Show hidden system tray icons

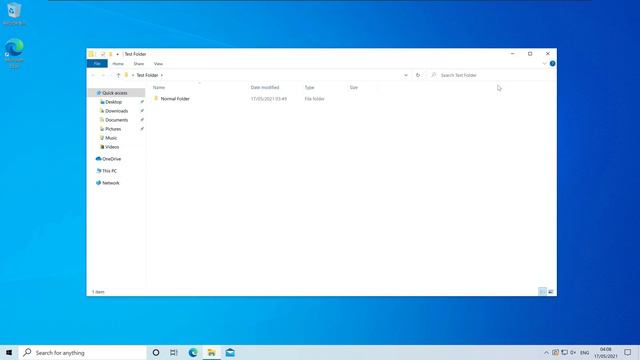546,353
